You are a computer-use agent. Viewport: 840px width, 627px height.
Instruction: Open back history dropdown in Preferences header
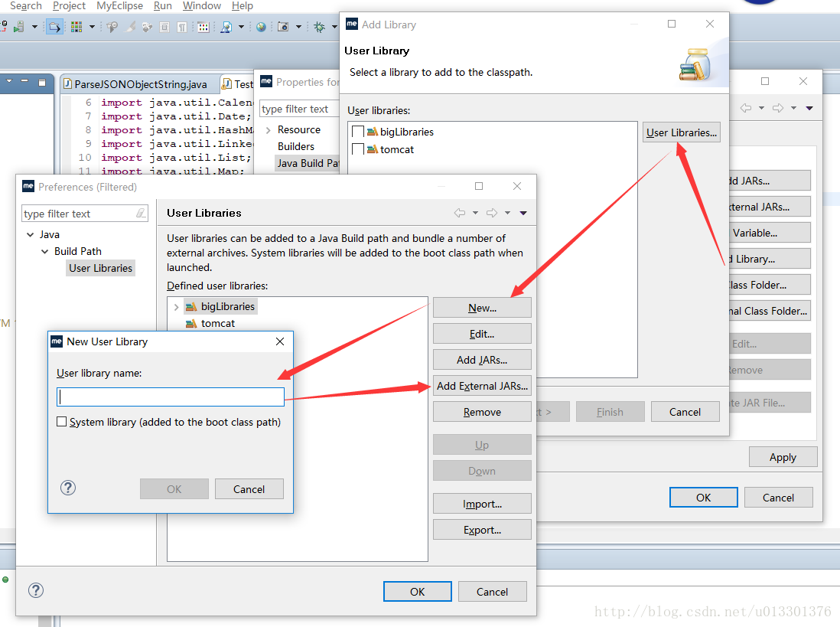pyautogui.click(x=475, y=213)
